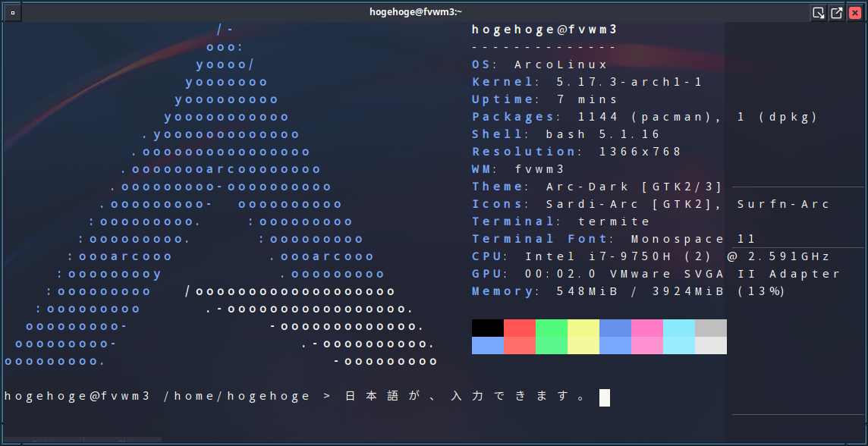Click the 'Packages: 1144 (pacman)' line

pyautogui.click(x=645, y=117)
